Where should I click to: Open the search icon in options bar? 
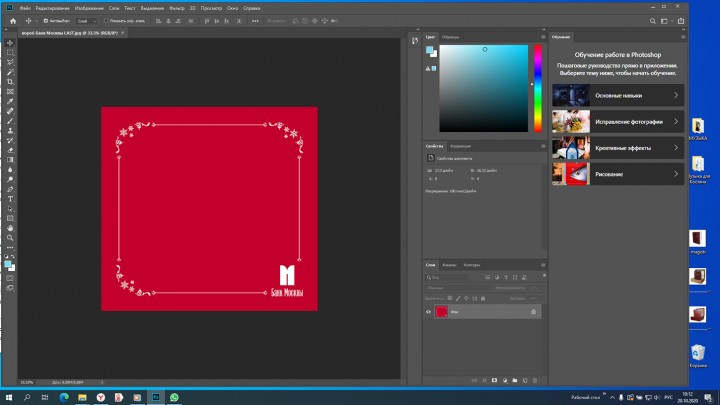pos(652,21)
